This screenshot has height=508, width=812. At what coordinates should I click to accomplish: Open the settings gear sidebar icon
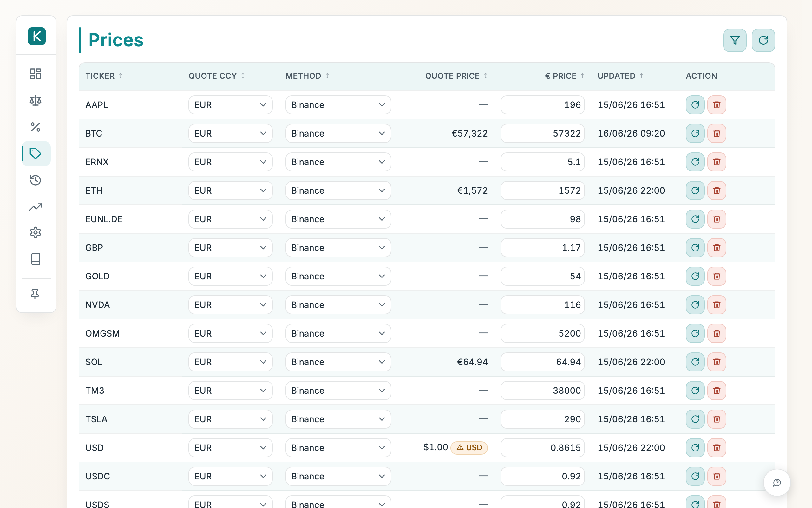click(x=36, y=232)
